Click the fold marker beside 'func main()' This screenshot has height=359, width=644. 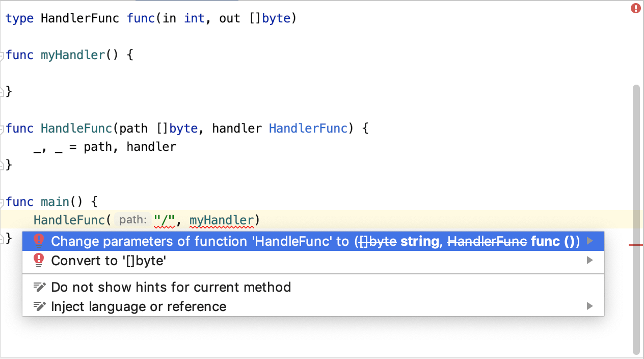point(3,202)
